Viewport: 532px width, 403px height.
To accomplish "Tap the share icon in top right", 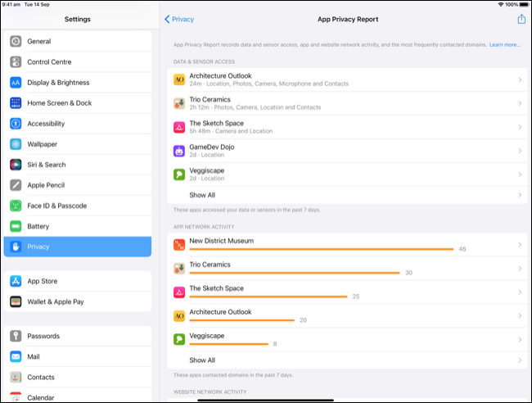I will click(x=521, y=19).
